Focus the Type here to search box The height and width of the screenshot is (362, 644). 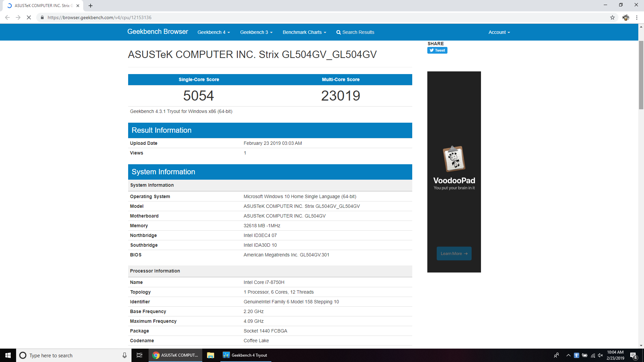pos(74,355)
